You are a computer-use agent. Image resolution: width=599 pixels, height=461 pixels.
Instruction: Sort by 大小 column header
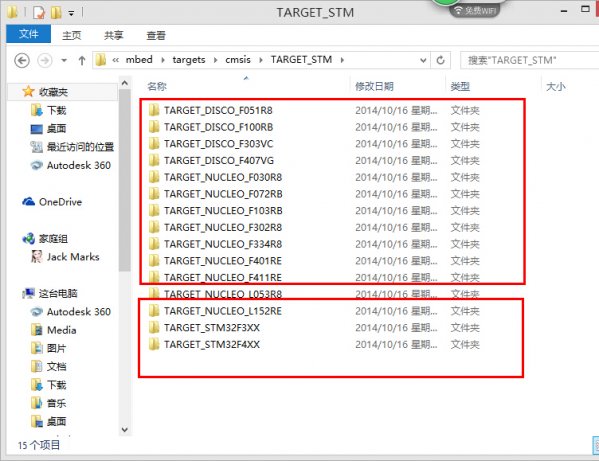pos(555,86)
